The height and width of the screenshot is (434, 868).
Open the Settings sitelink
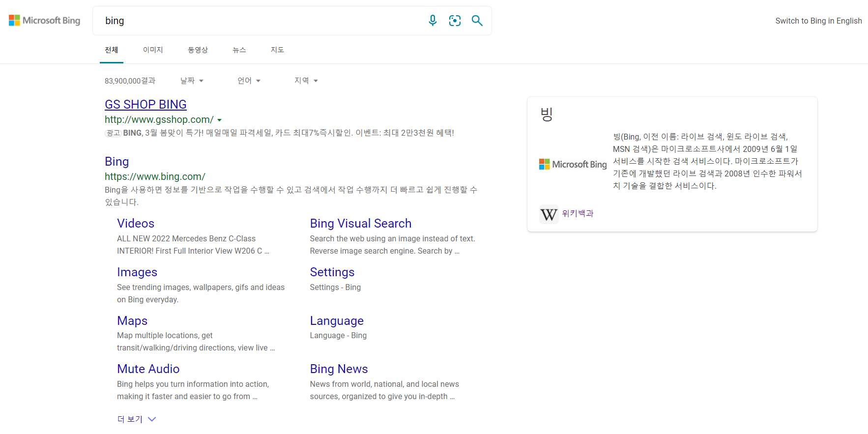(332, 272)
